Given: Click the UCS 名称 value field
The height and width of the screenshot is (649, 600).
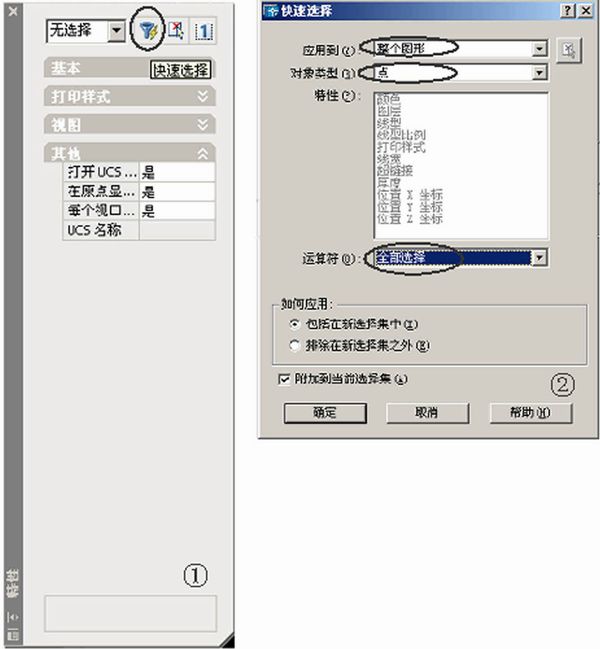Looking at the screenshot, I should pyautogui.click(x=177, y=231).
